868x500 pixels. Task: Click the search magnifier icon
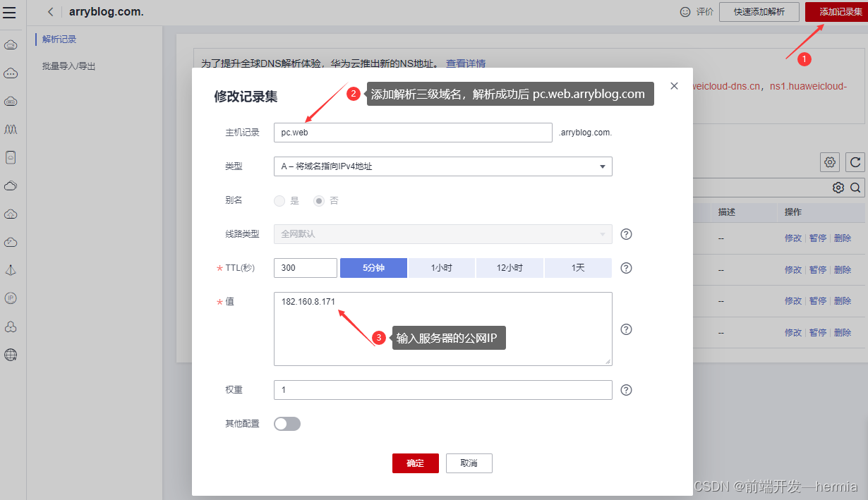855,187
